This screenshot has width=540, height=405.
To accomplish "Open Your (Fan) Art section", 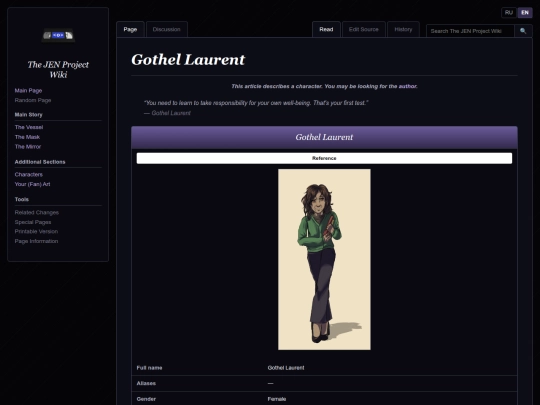I will (x=32, y=184).
